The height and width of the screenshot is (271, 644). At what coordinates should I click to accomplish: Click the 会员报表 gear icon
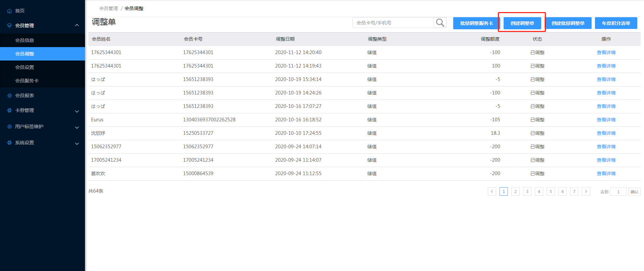pyautogui.click(x=9, y=95)
